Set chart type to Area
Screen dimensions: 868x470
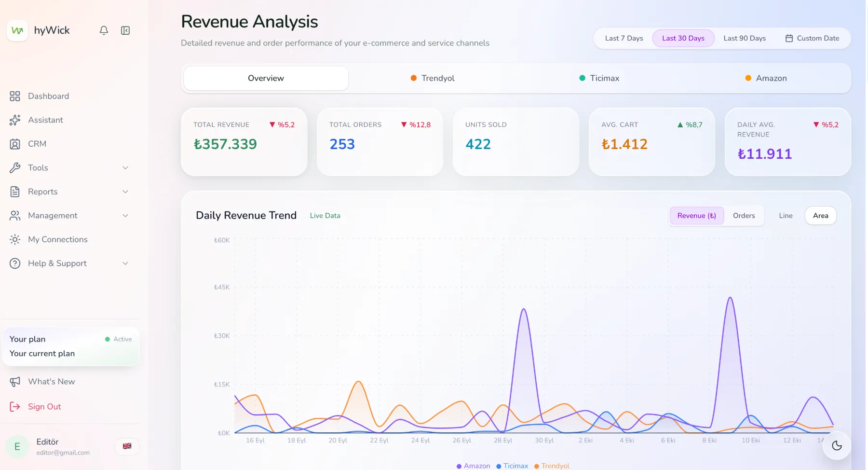pos(821,216)
